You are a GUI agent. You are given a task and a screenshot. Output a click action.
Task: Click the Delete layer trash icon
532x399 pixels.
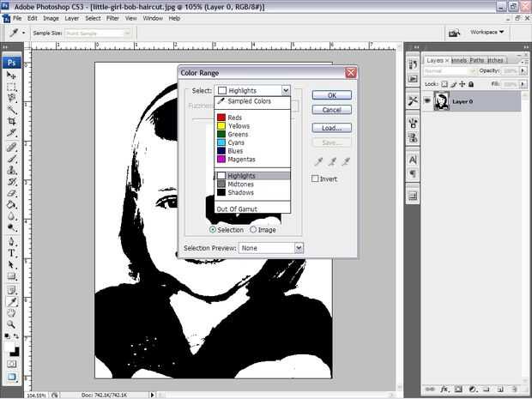click(x=514, y=390)
